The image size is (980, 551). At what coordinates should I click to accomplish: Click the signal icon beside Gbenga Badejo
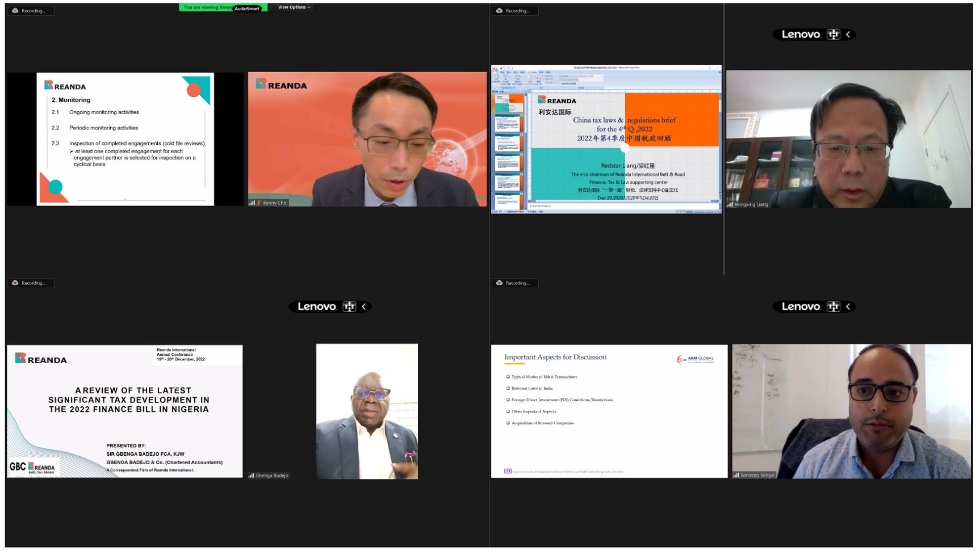(251, 476)
